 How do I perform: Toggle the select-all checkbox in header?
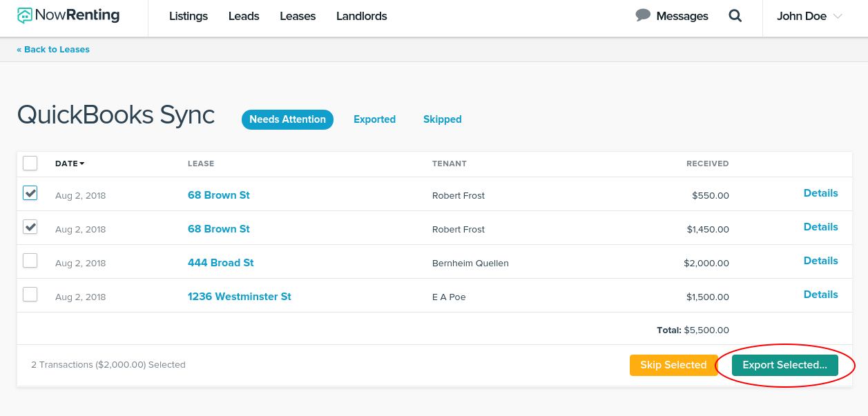30,164
